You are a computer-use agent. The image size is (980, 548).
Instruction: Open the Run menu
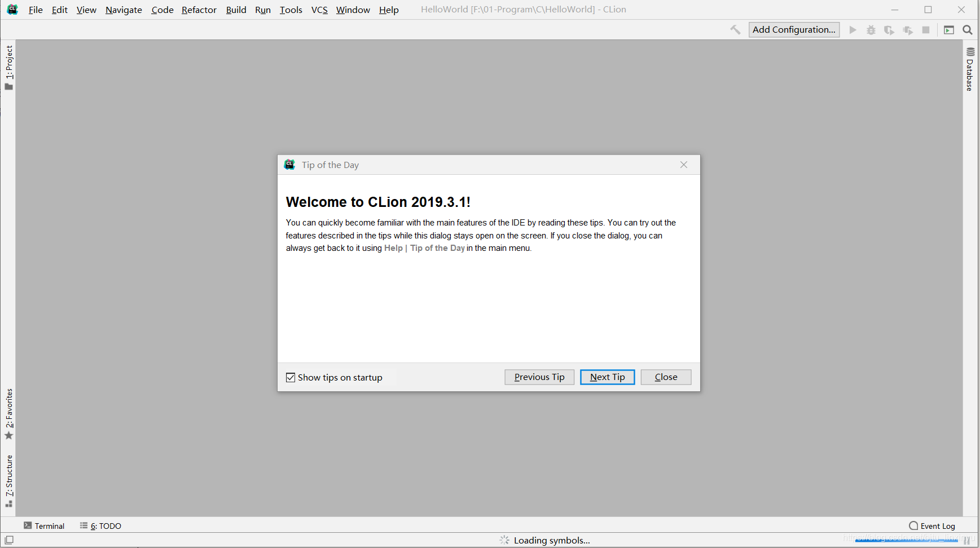(263, 10)
